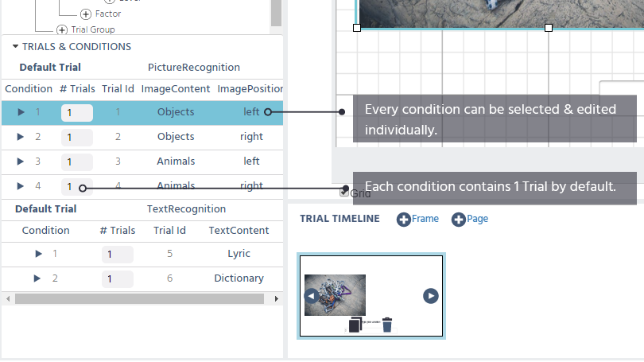Click # Trials field for Animals right condition
The width and height of the screenshot is (644, 362).
click(x=77, y=186)
